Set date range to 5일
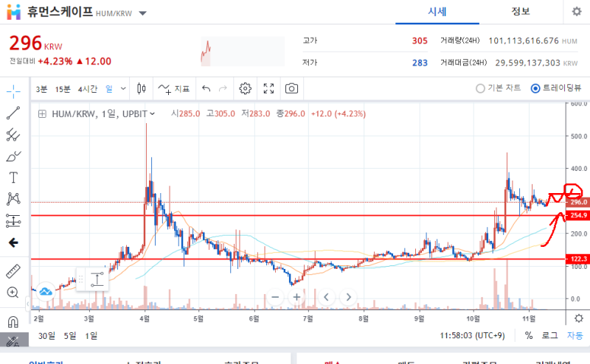This screenshot has height=364, width=590. click(70, 336)
